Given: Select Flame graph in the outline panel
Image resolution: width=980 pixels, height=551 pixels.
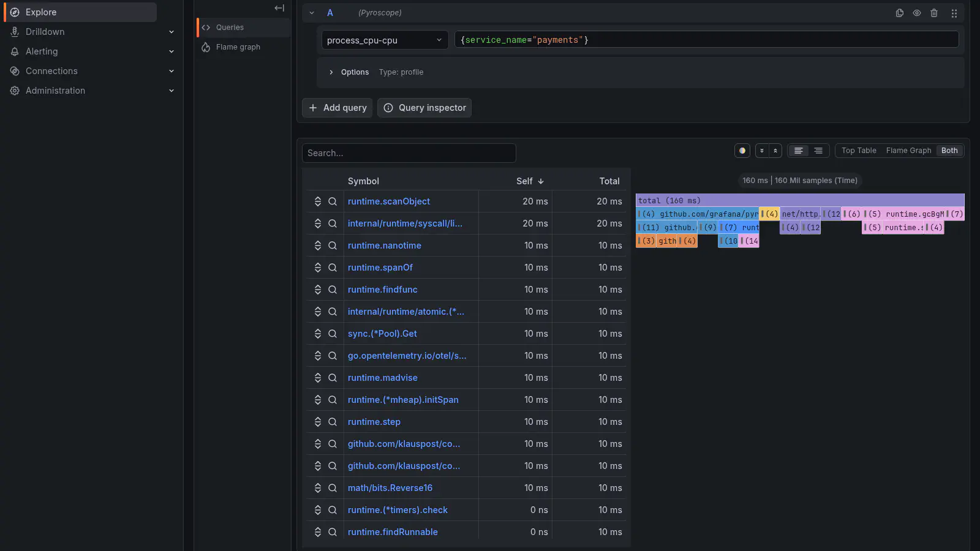Looking at the screenshot, I should click(243, 47).
